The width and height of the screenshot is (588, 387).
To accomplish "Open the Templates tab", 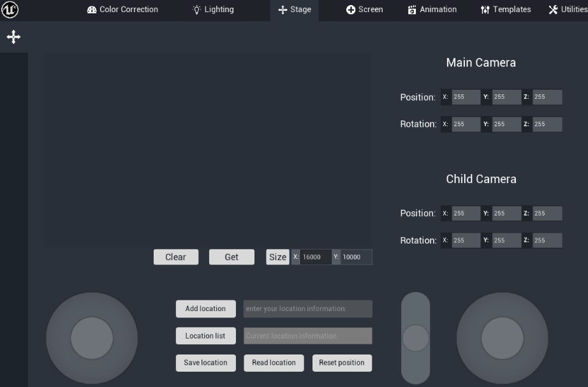I will point(506,10).
